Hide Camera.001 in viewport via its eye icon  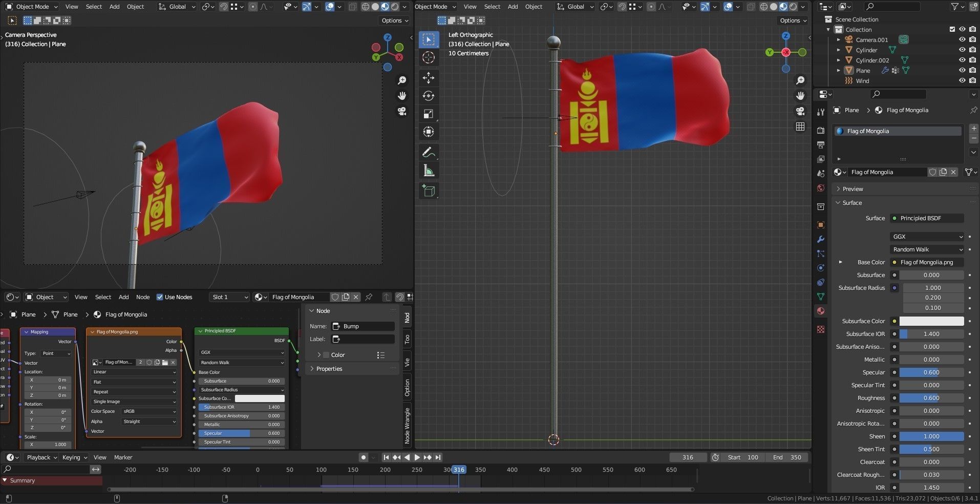tap(962, 39)
